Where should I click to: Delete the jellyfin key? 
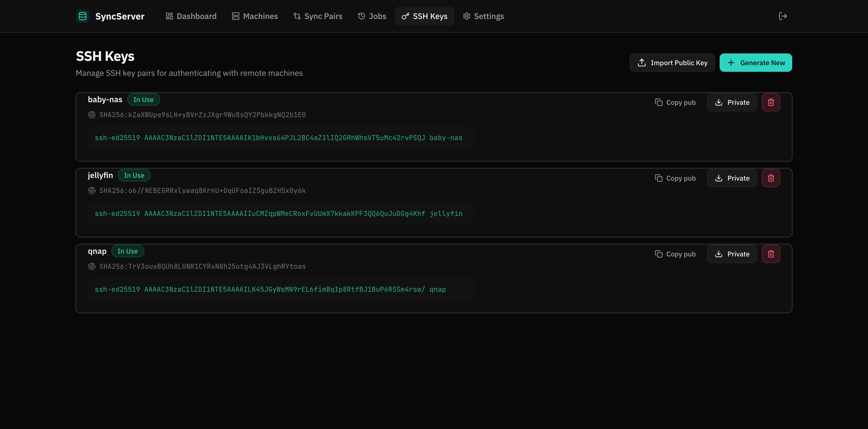(771, 178)
